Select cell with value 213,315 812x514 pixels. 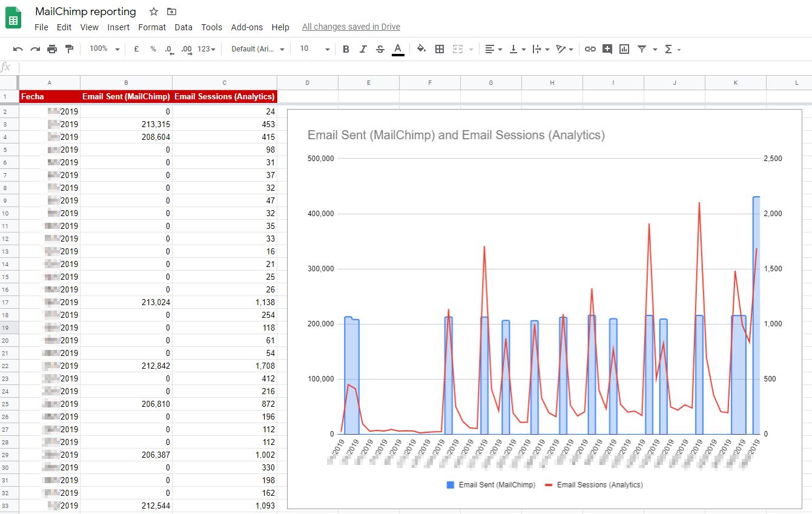(126, 124)
